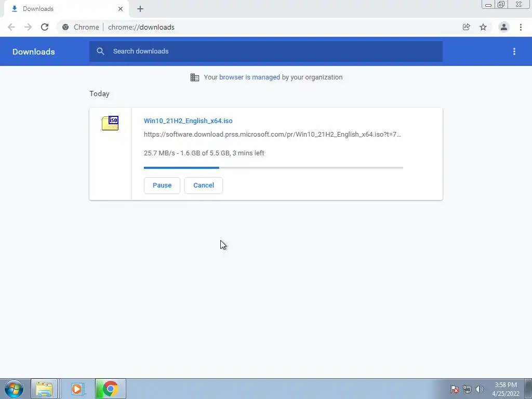The image size is (532, 399).
Task: Click the Today date heading
Action: tap(99, 94)
